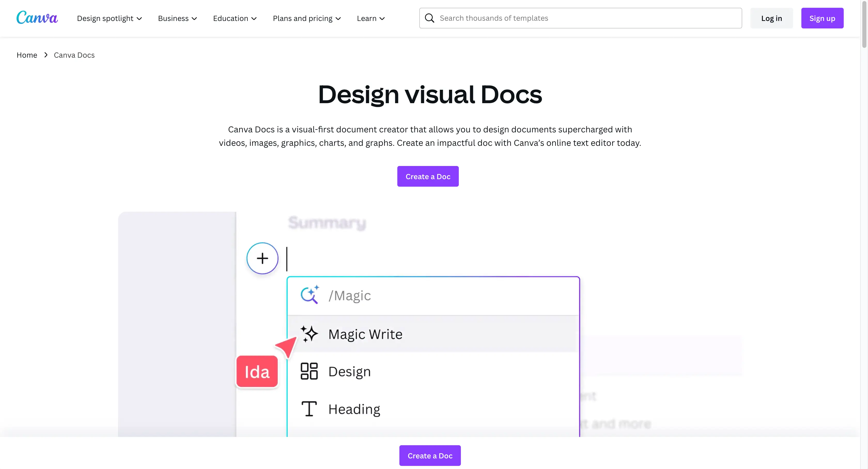Go to the Home breadcrumb link
868x469 pixels.
pos(27,55)
